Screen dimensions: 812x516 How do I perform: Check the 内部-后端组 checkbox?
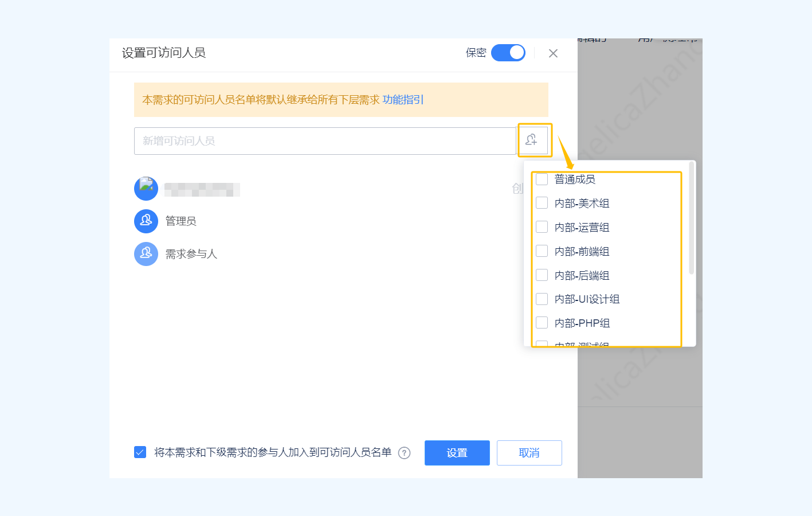click(x=542, y=275)
